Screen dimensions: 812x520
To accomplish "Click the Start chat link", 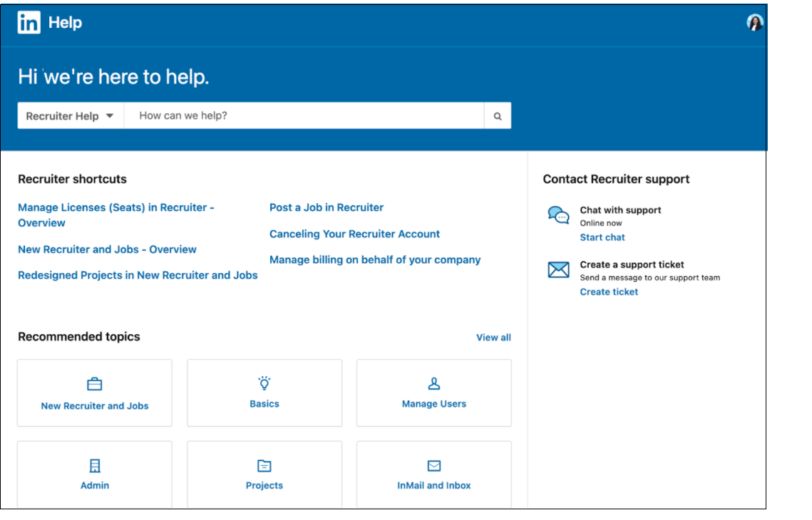I will [602, 237].
